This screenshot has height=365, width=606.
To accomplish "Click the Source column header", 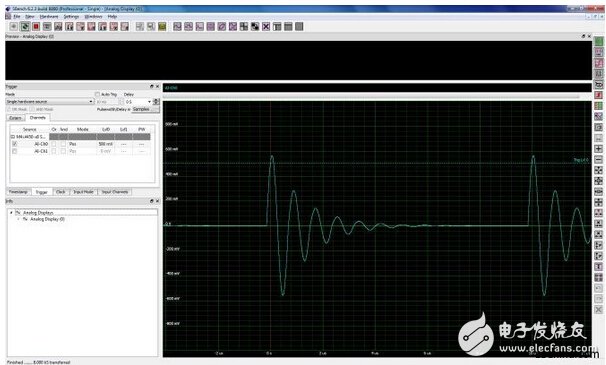I will pyautogui.click(x=30, y=129).
